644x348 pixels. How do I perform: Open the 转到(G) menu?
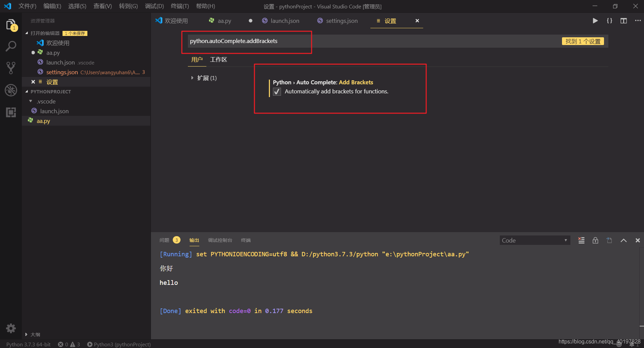click(x=128, y=6)
